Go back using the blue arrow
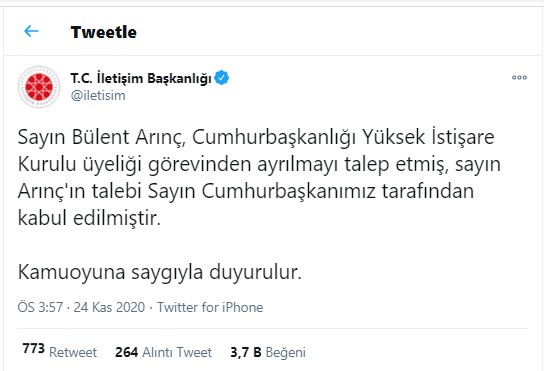The width and height of the screenshot is (544, 371). click(x=31, y=31)
